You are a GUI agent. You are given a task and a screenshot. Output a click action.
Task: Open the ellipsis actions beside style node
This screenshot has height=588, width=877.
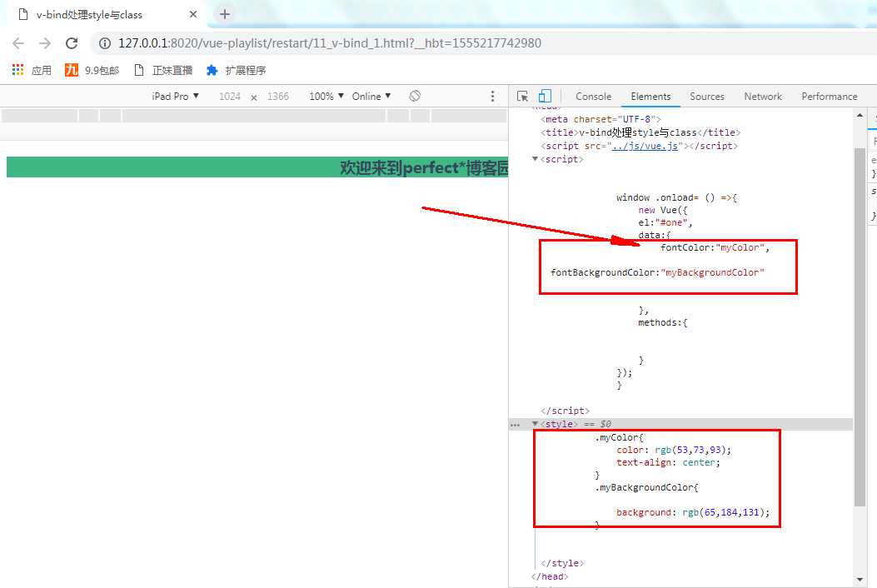click(516, 425)
